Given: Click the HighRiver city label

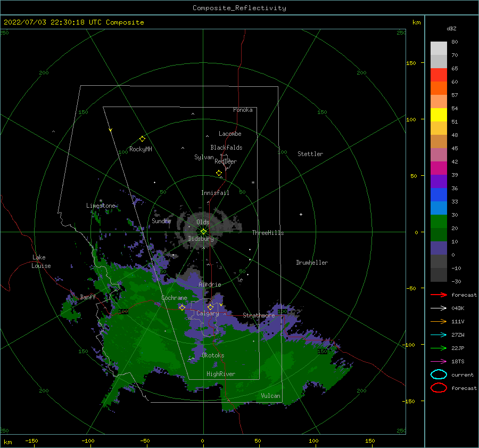Looking at the screenshot, I should pyautogui.click(x=221, y=374).
